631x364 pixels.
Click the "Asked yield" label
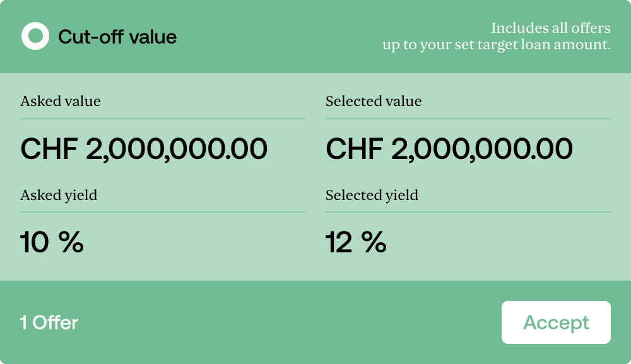coord(59,195)
